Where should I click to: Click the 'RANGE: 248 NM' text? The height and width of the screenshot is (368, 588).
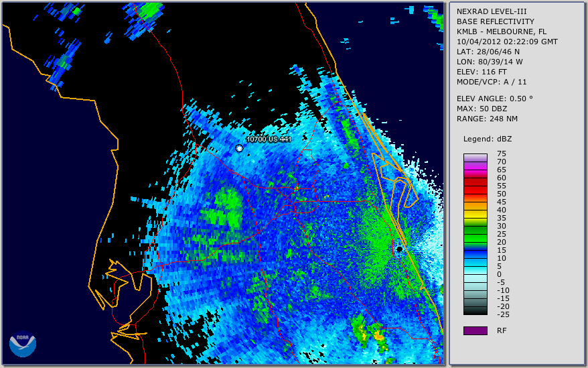tap(487, 119)
